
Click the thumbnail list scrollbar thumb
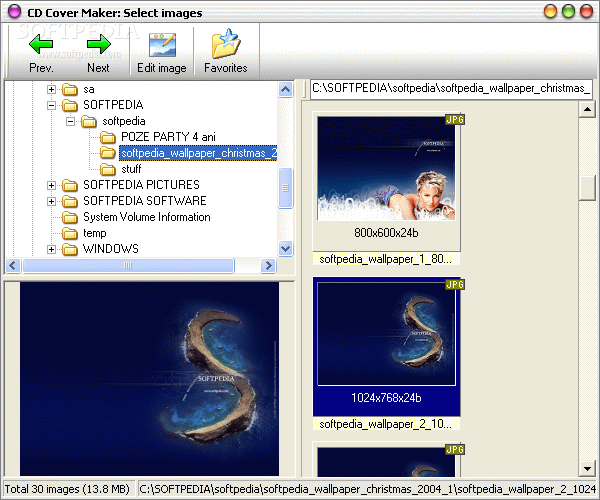click(x=586, y=188)
